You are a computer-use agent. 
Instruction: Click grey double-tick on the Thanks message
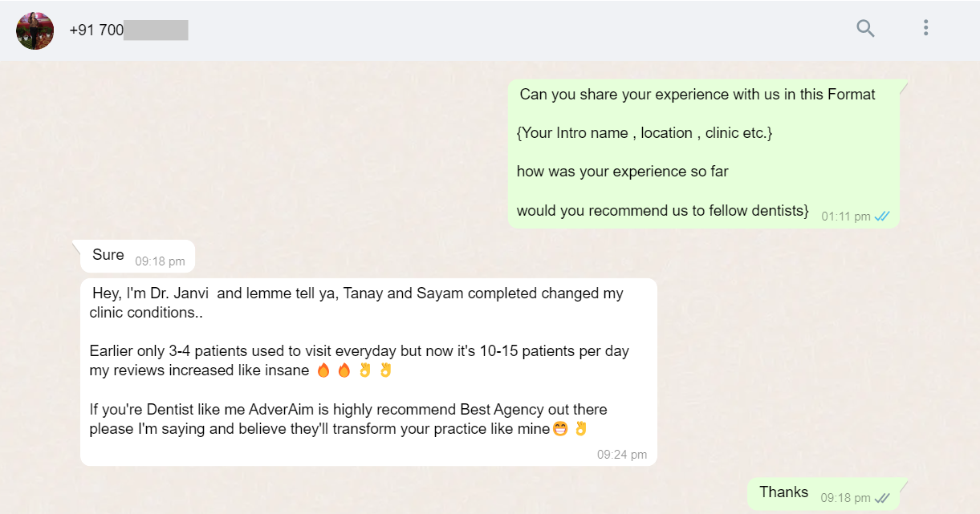click(x=882, y=498)
